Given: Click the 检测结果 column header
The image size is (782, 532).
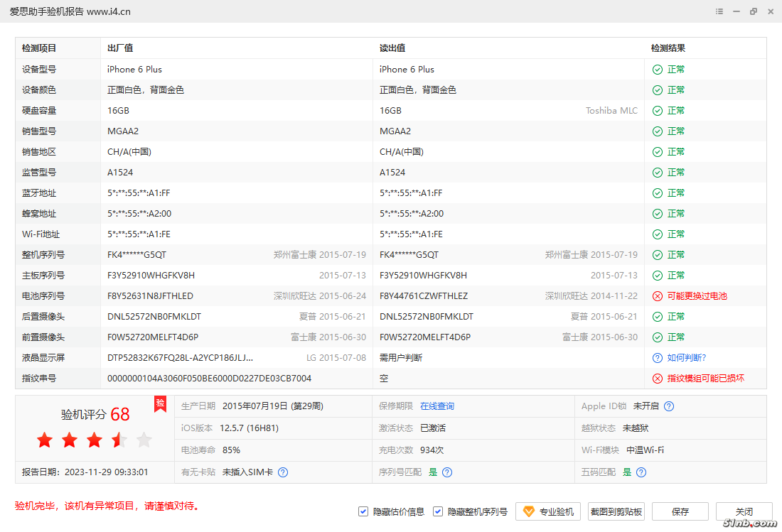Looking at the screenshot, I should pyautogui.click(x=668, y=48).
